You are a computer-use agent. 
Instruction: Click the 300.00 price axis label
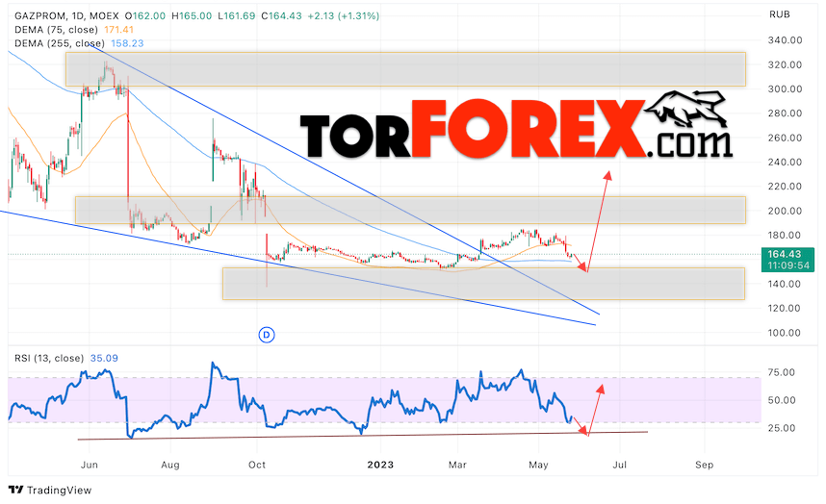click(785, 88)
